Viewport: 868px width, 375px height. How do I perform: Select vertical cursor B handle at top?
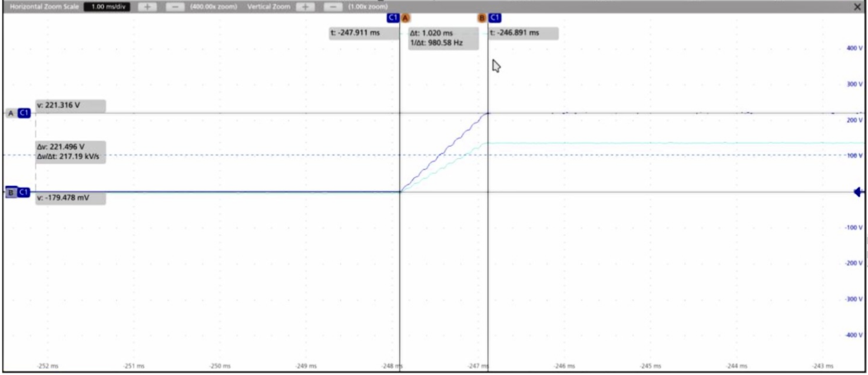tap(482, 18)
